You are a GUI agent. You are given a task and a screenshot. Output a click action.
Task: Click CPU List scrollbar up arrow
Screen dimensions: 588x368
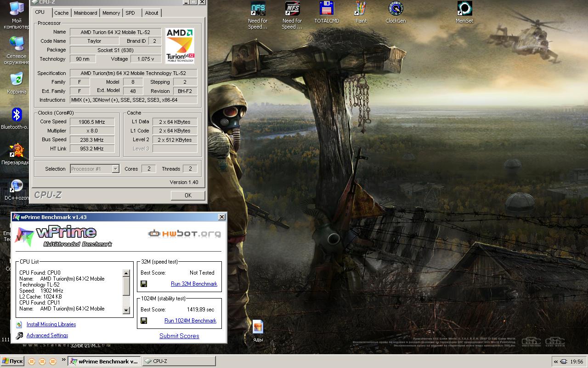click(x=126, y=273)
